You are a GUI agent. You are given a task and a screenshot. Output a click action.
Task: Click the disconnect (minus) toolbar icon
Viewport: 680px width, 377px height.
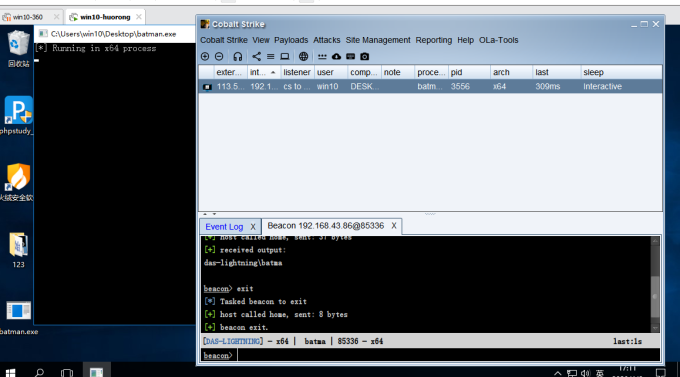click(219, 56)
